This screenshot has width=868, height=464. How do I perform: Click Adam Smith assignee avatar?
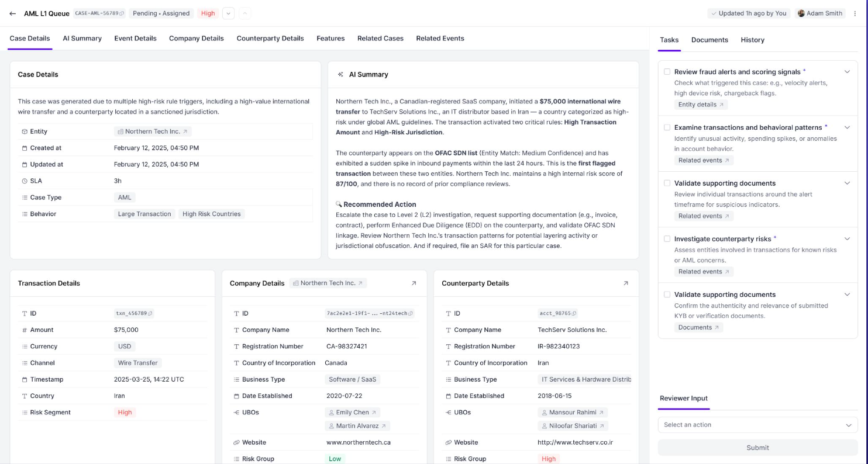click(801, 13)
